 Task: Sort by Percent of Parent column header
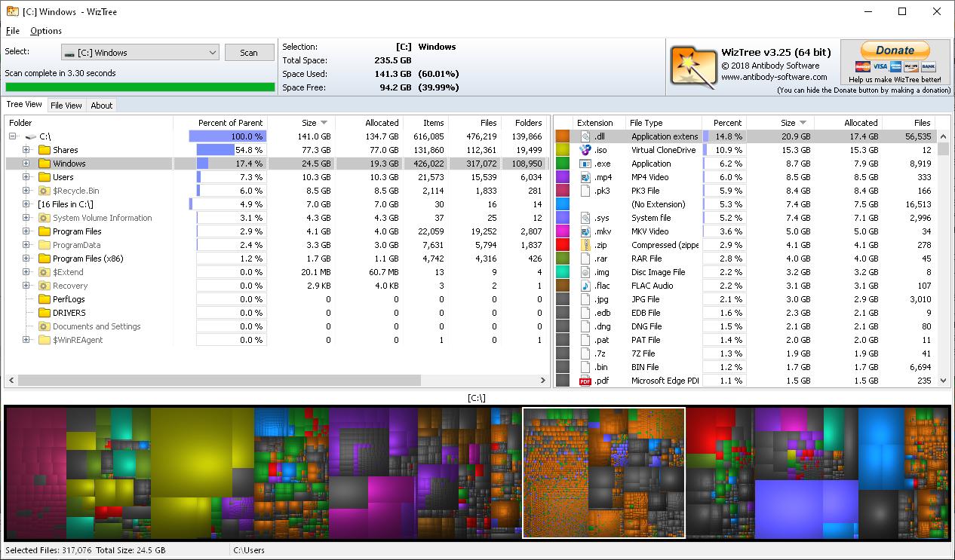(220, 123)
